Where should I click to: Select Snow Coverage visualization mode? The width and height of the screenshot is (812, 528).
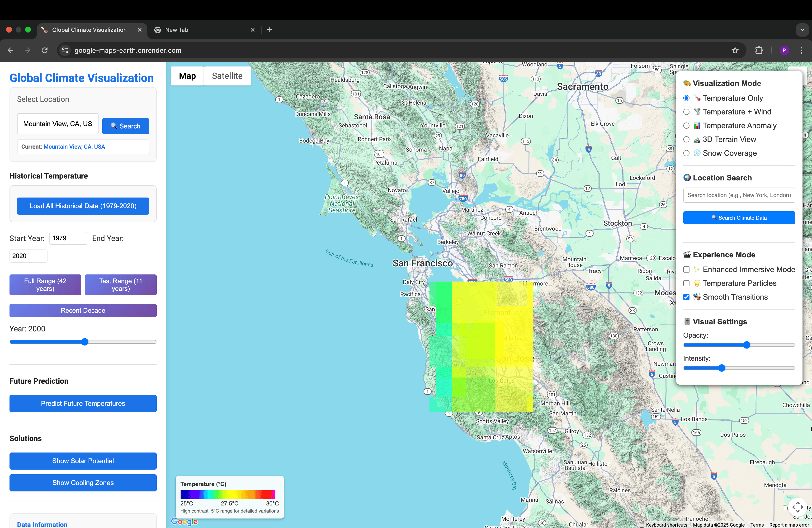pos(686,153)
